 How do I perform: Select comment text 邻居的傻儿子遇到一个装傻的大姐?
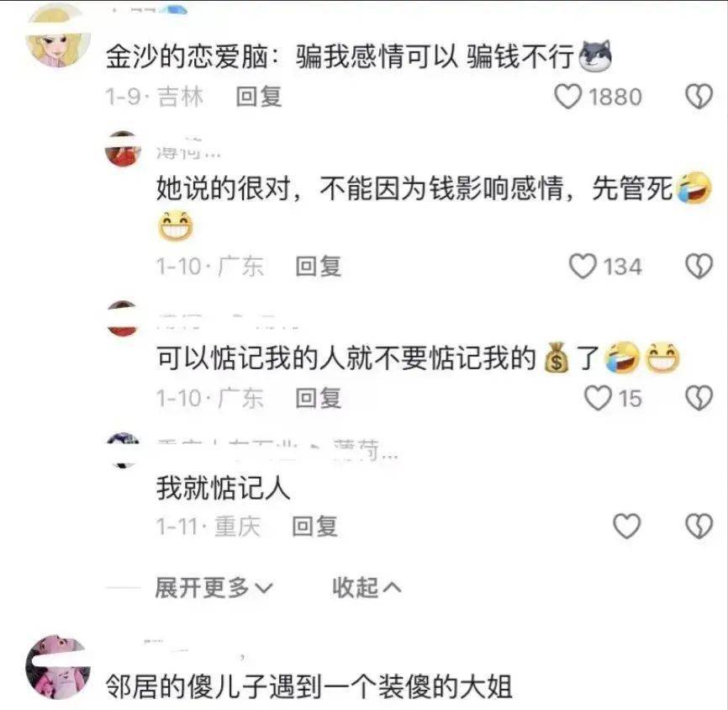309,686
